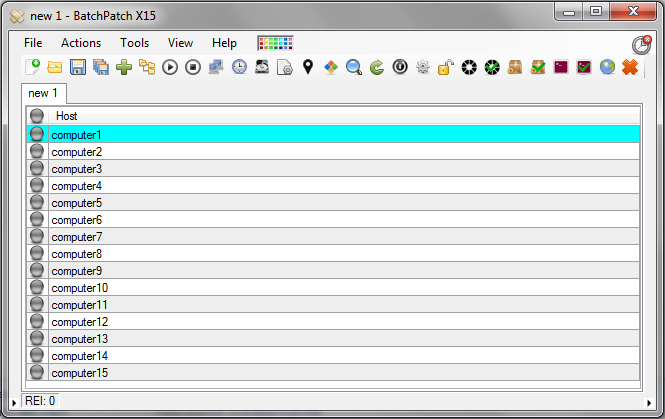
Task: Open the Tools menu
Action: pyautogui.click(x=134, y=43)
